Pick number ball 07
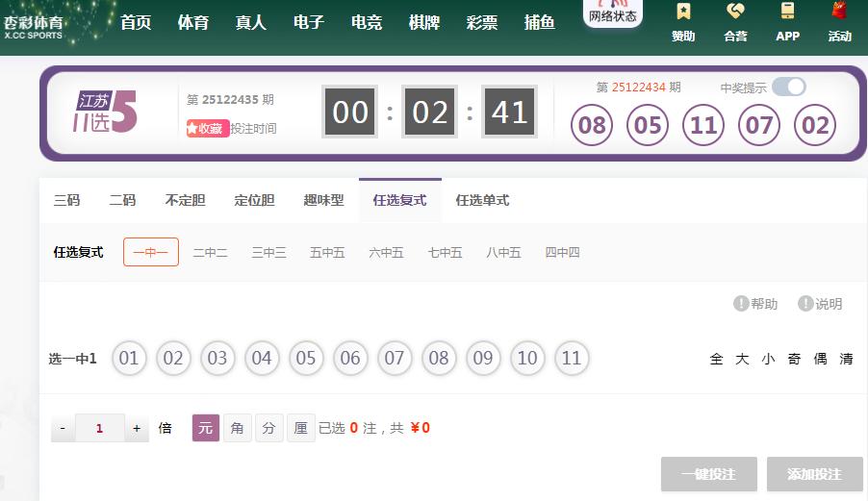The width and height of the screenshot is (868, 501). 394,359
